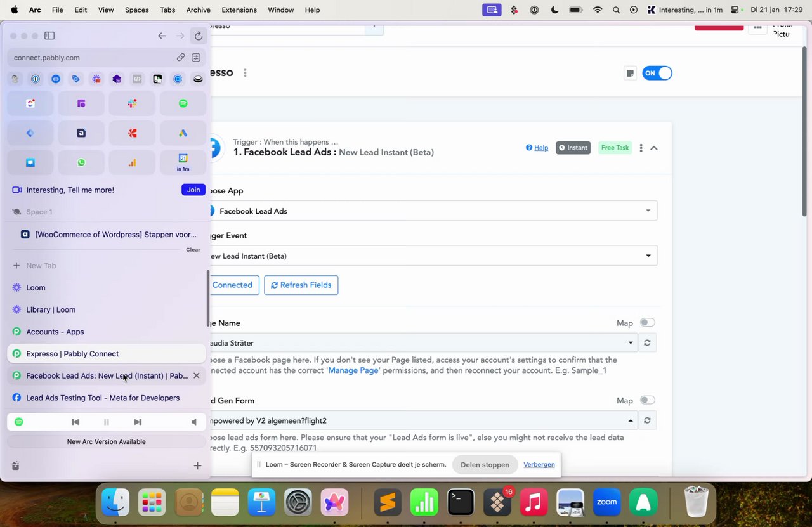The image size is (812, 527).
Task: Open the blue price tag extension
Action: click(x=76, y=79)
